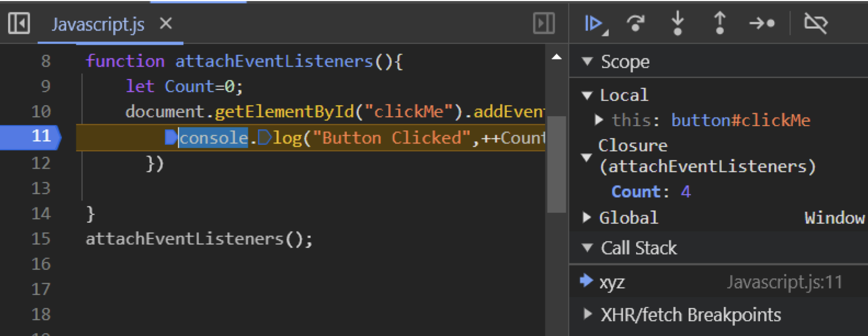The image size is (868, 336).
Task: Close the Javascript.js tab
Action: [166, 23]
